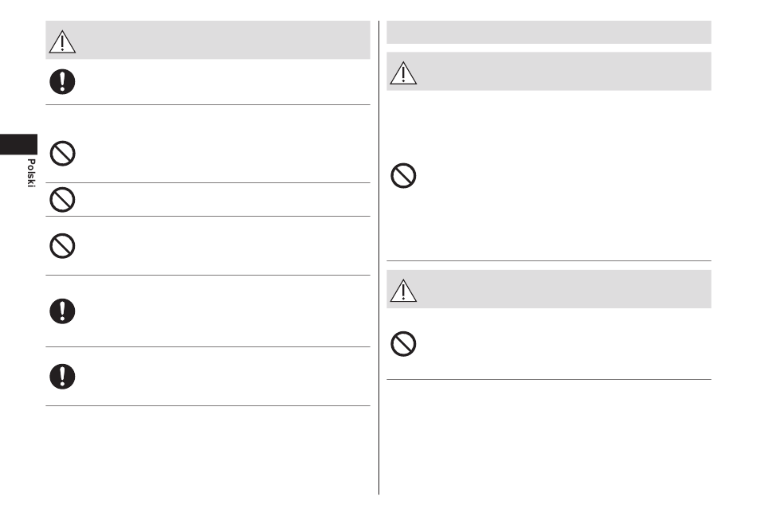Click the third prohibition sign in the left column
The width and height of the screenshot is (757, 532).
pos(62,246)
